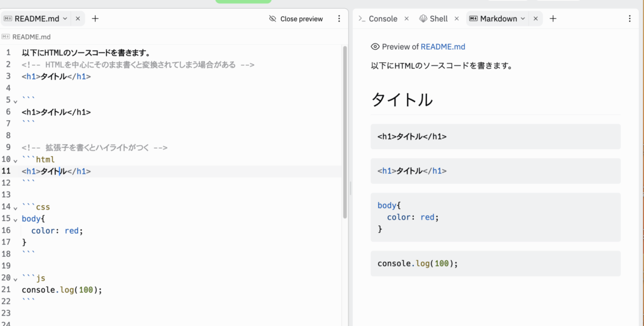This screenshot has width=644, height=326.
Task: Place cursor on line 1 Japanese text
Action: click(86, 53)
